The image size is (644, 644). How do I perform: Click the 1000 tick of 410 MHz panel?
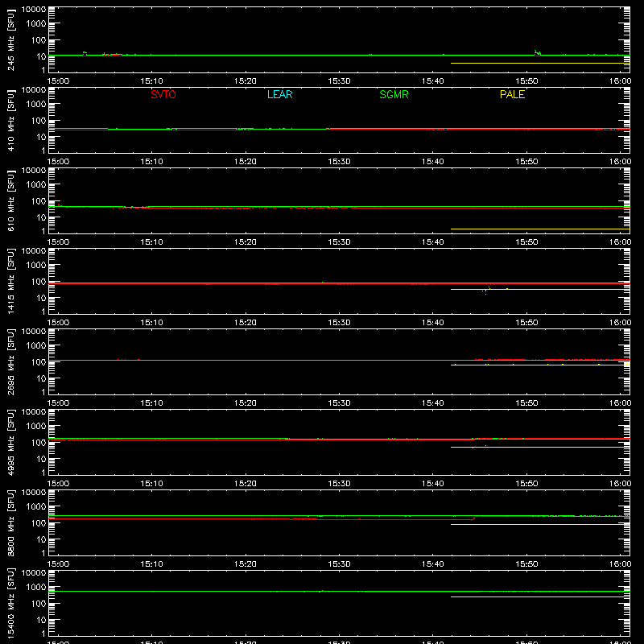[36, 105]
